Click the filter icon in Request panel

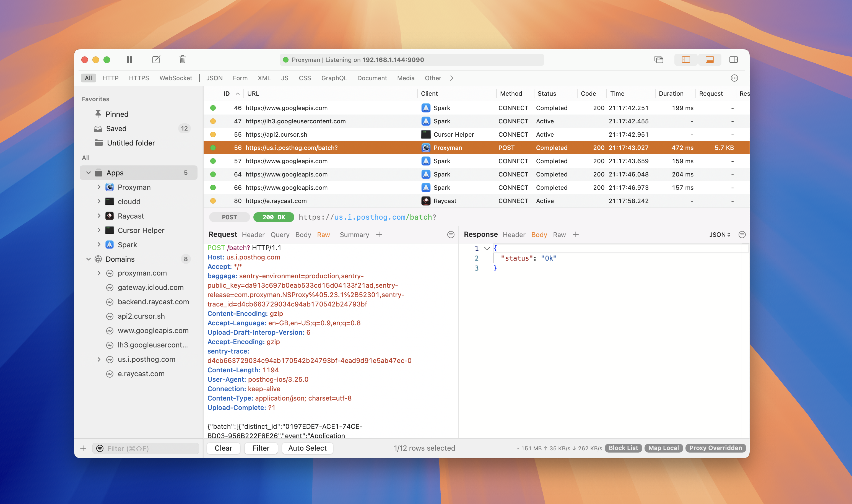tap(451, 235)
